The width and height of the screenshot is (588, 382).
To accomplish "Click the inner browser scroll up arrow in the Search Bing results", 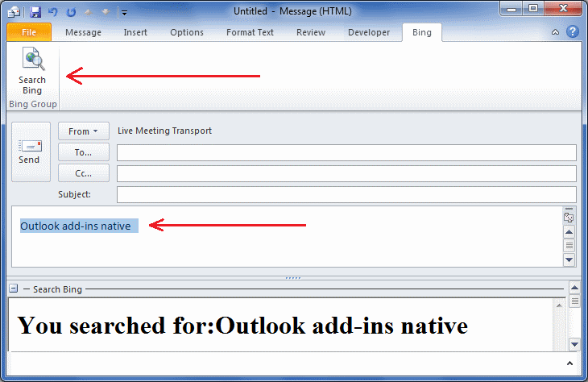I will [x=559, y=305].
